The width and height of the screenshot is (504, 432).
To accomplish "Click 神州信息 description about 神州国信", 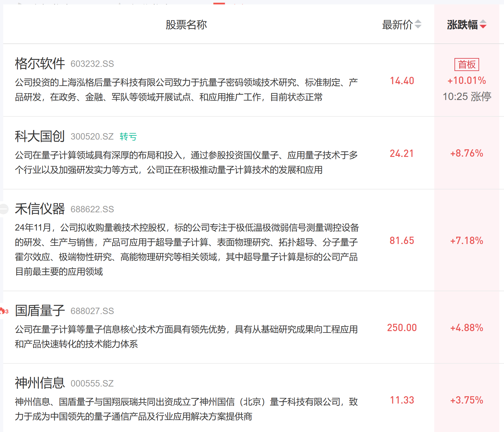I will pos(186,409).
